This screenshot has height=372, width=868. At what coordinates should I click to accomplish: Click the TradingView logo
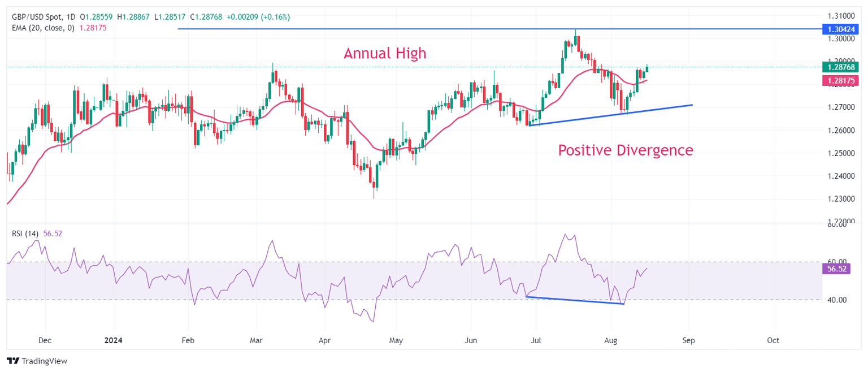(36, 361)
